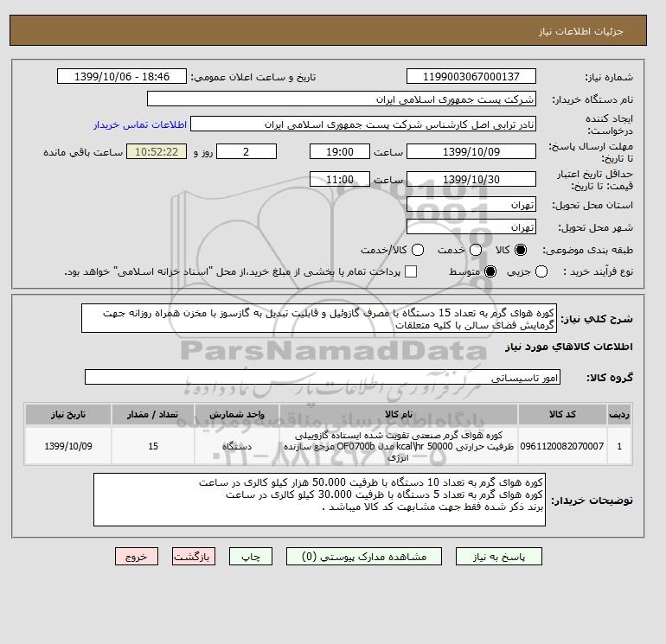Toggle the اسناد خزانه اسلامی payment checkbox
The width and height of the screenshot is (666, 644).
pos(411,271)
